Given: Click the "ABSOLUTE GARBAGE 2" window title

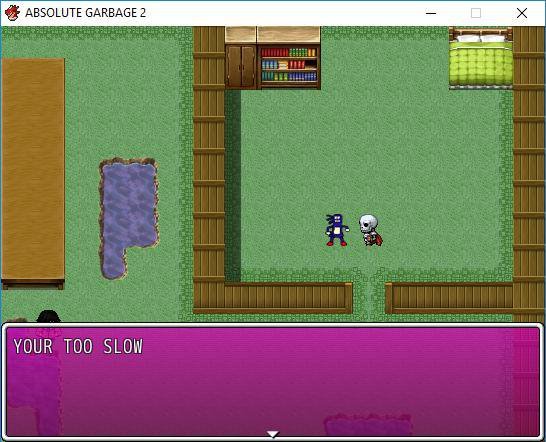Looking at the screenshot, I should tap(85, 13).
